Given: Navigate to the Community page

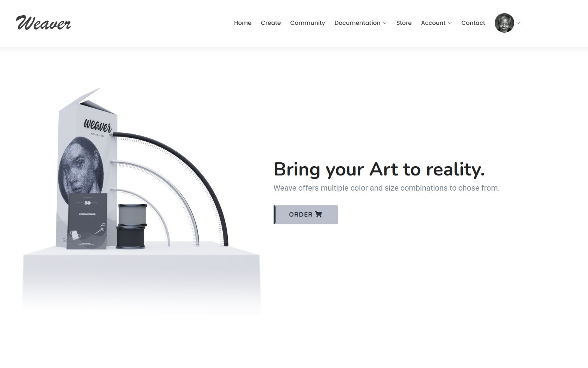Looking at the screenshot, I should (x=307, y=23).
